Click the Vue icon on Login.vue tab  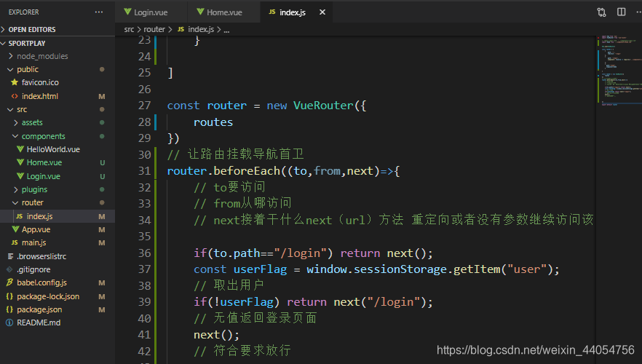coord(127,12)
